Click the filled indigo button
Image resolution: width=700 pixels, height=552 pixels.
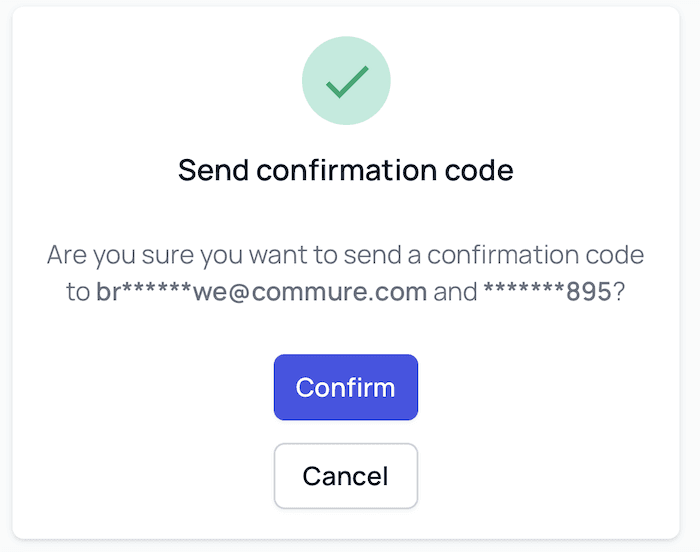pos(346,387)
